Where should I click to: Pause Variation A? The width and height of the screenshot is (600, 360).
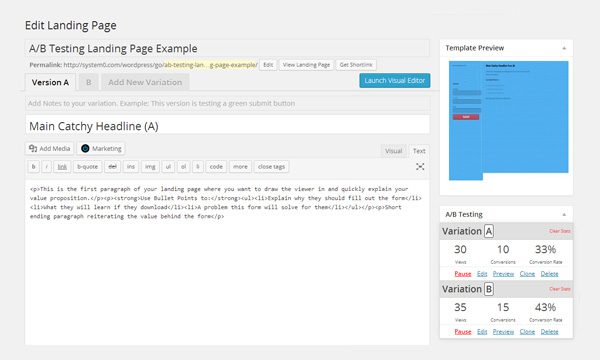(463, 274)
